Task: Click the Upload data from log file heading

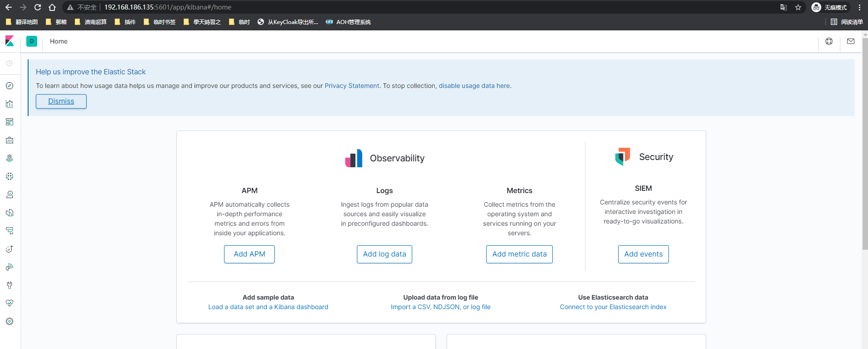Action: click(441, 297)
